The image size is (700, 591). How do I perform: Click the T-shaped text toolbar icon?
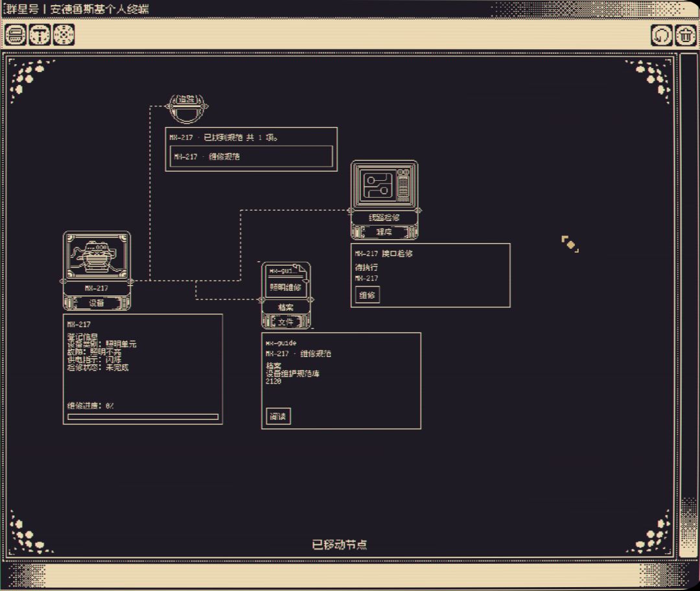point(40,35)
